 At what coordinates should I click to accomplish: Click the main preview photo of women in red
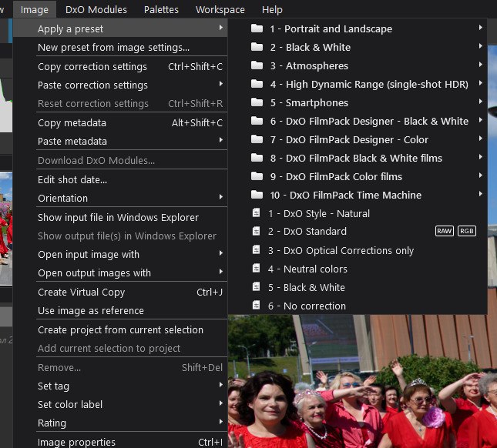point(362,381)
